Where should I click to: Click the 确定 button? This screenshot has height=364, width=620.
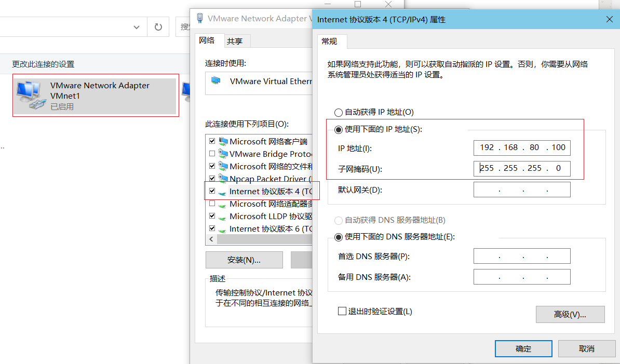[523, 348]
